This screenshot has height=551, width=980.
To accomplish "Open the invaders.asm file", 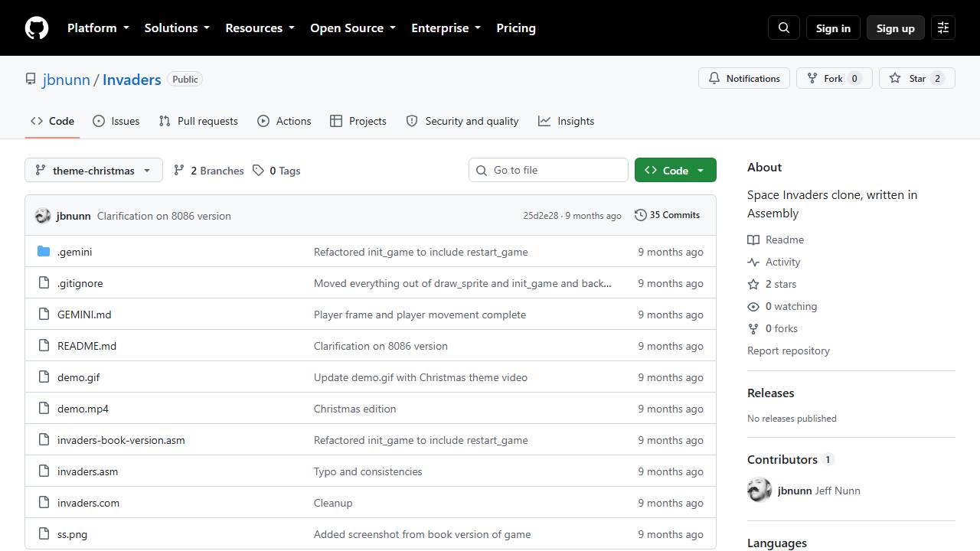I will 88,471.
